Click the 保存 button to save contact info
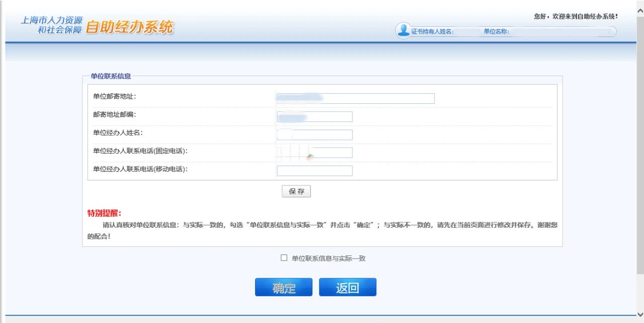Image resolution: width=644 pixels, height=323 pixels. tap(296, 191)
